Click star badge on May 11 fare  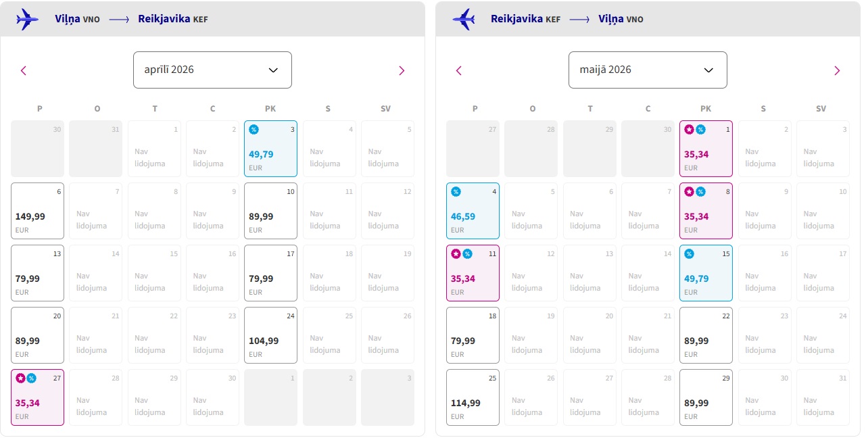(456, 254)
